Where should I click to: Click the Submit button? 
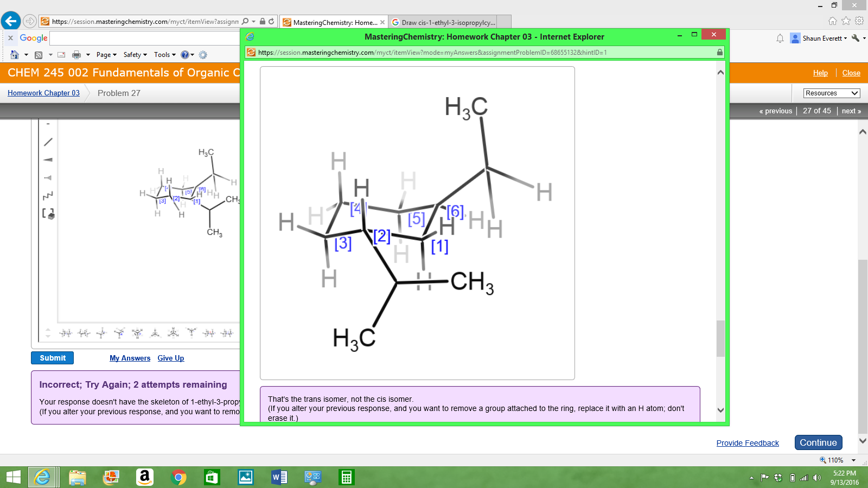[x=52, y=358]
